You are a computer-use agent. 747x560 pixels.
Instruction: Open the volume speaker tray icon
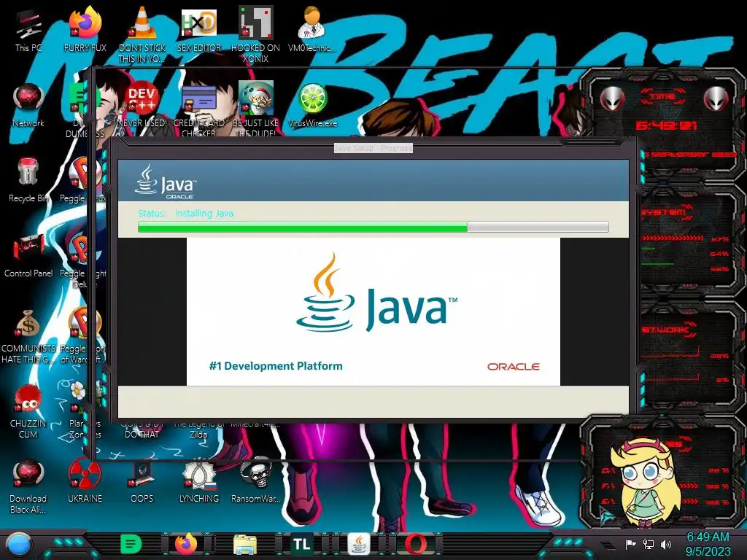pos(666,544)
